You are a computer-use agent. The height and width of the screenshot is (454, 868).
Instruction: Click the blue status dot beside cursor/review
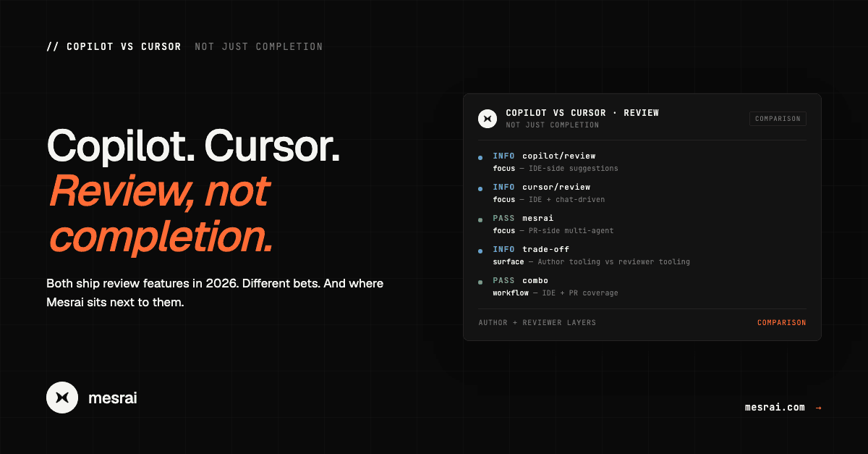click(480, 188)
